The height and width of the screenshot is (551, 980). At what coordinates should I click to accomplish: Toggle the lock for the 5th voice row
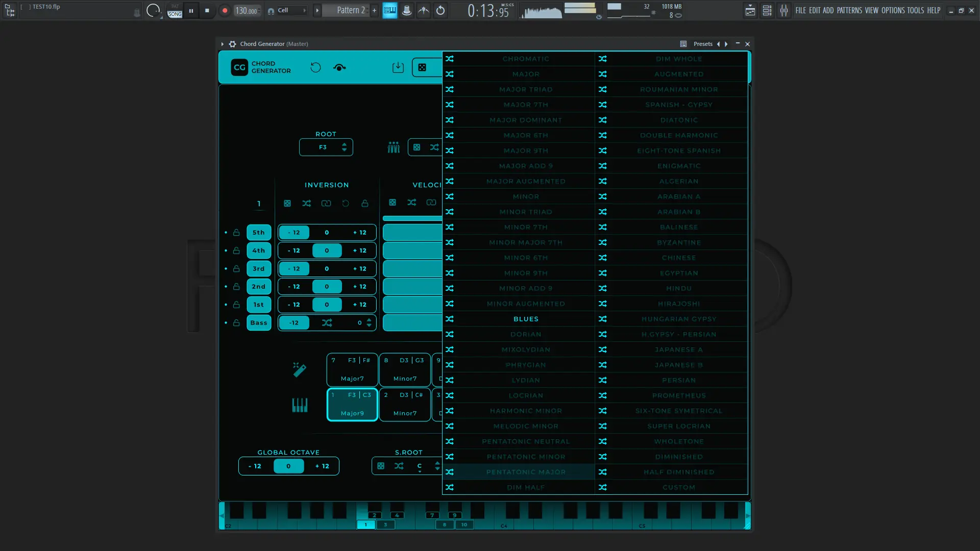point(236,233)
